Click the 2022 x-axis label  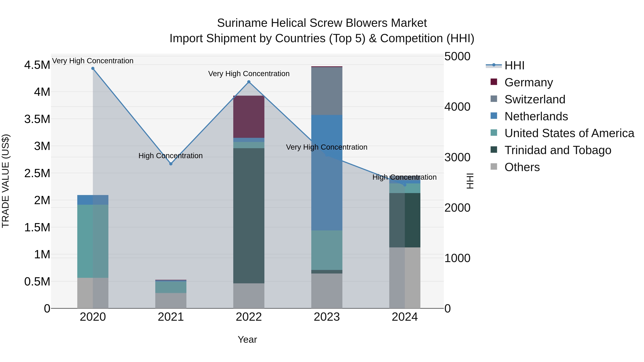249,317
